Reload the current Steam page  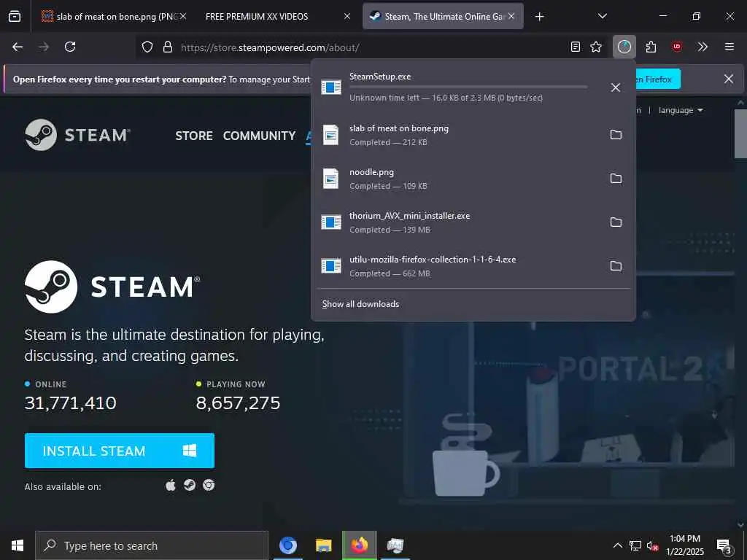(70, 47)
